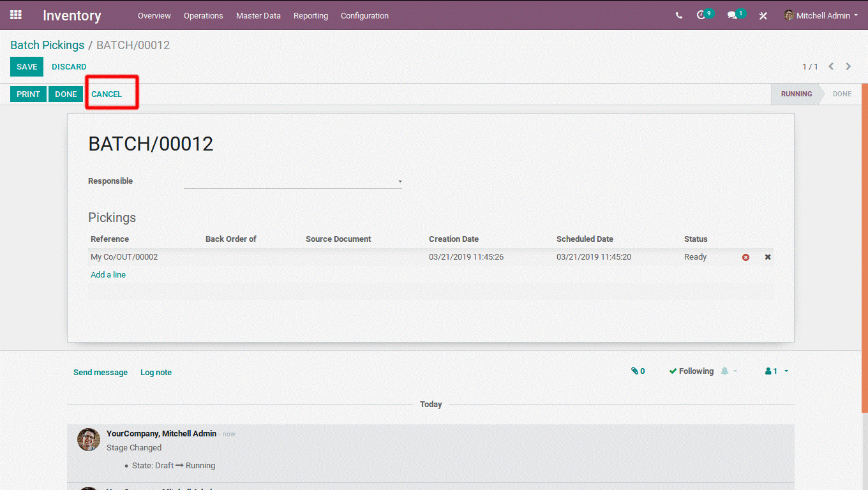
Task: Expand the Responsible dropdown field
Action: 400,182
